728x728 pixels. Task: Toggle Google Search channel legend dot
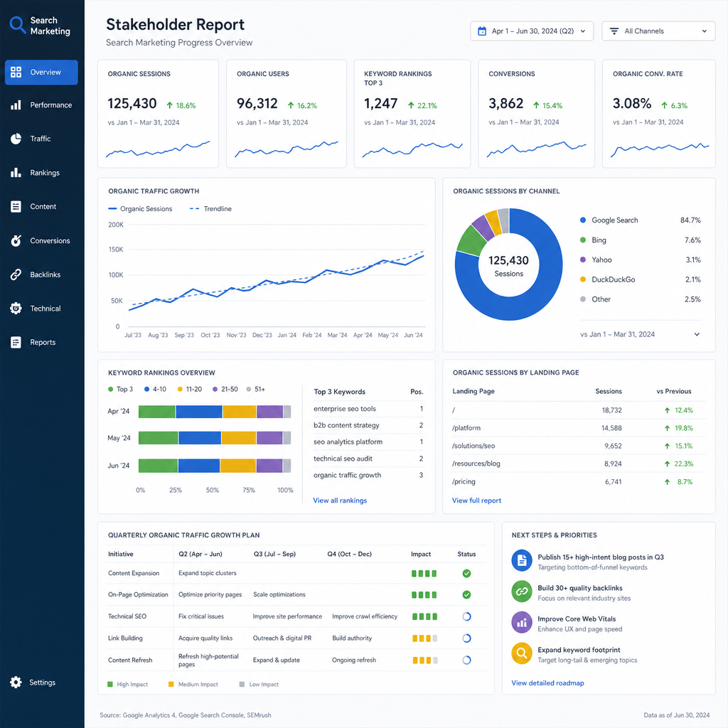[x=583, y=220]
